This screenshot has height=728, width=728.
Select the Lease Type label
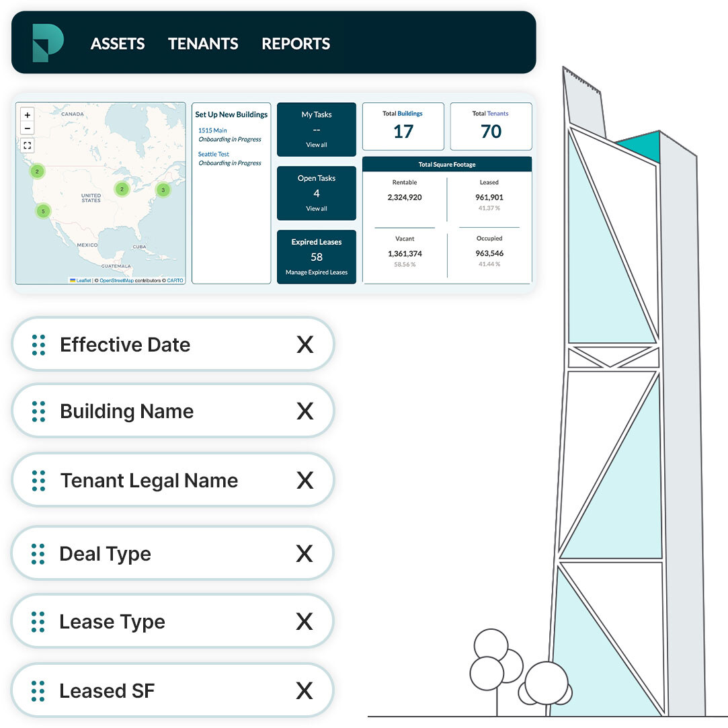pos(112,622)
